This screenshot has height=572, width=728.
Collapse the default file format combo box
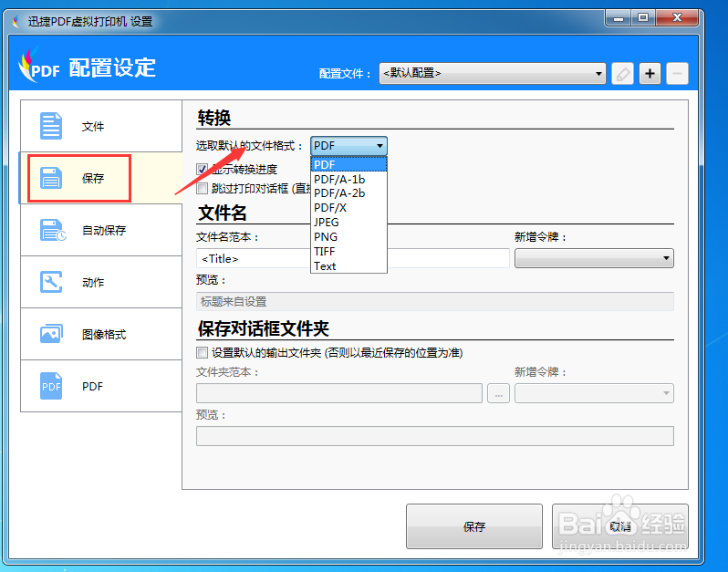click(x=348, y=146)
